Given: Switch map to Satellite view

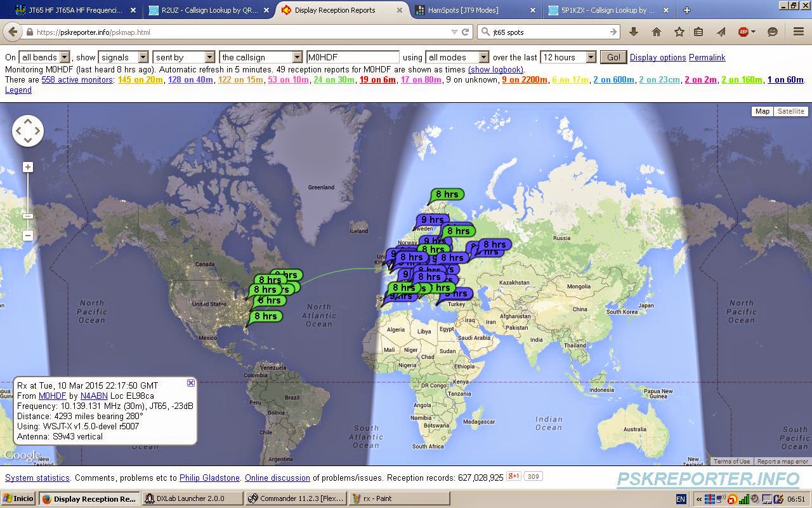Looking at the screenshot, I should [790, 111].
